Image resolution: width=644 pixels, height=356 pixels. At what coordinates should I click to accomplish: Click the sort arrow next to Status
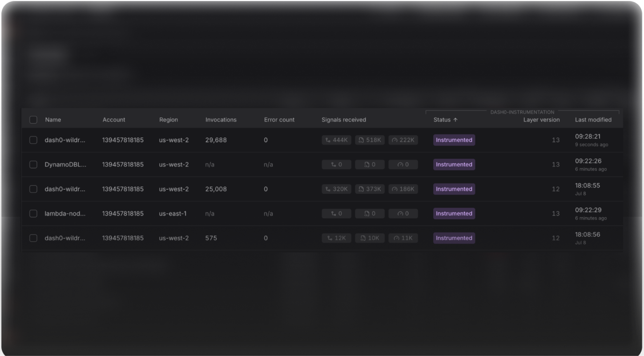tap(455, 120)
